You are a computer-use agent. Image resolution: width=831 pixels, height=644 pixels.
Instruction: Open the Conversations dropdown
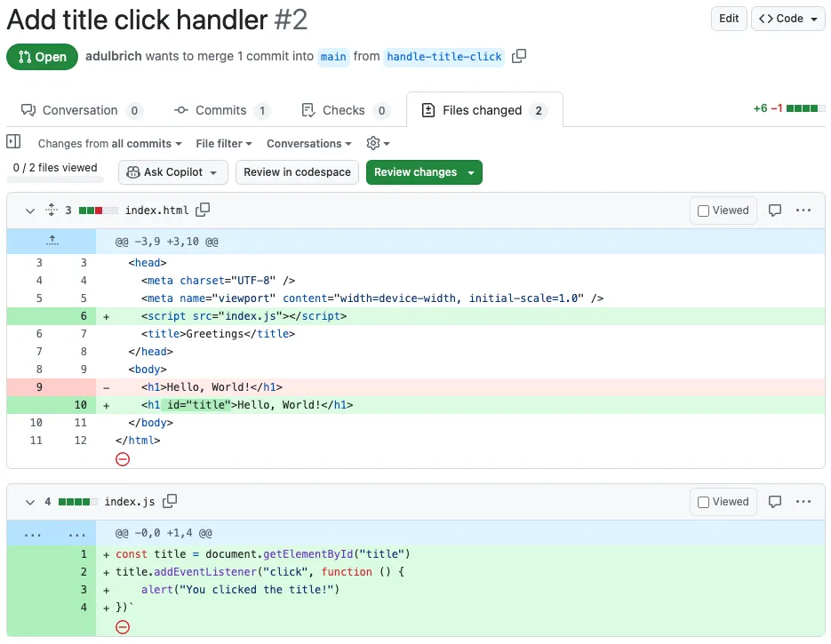[x=309, y=144]
